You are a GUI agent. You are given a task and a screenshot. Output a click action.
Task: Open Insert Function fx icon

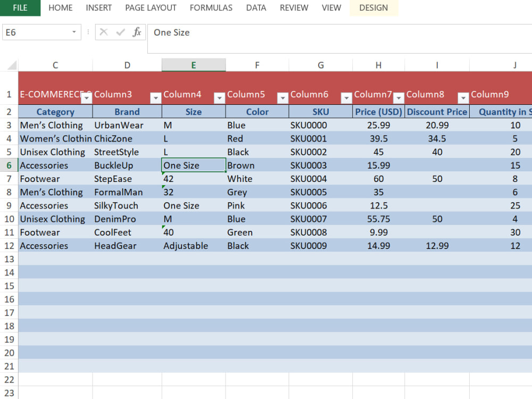(x=137, y=32)
